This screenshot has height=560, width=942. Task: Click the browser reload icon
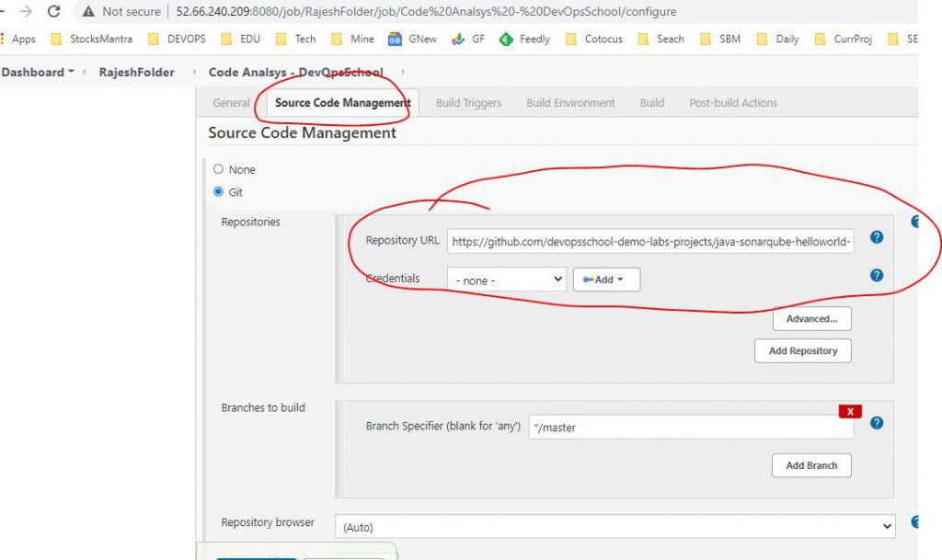click(x=53, y=12)
